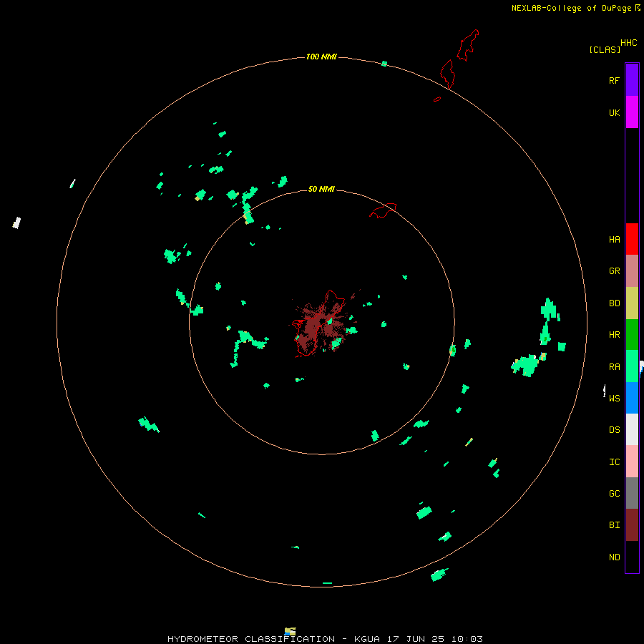
Task: Select the BD yellow legend block
Action: (632, 303)
